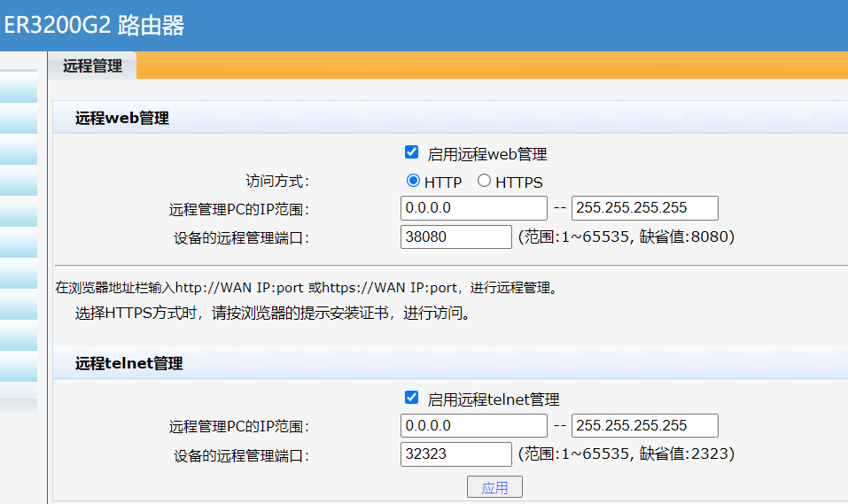Click web section 远程管理PC的IP范围 label

(238, 209)
